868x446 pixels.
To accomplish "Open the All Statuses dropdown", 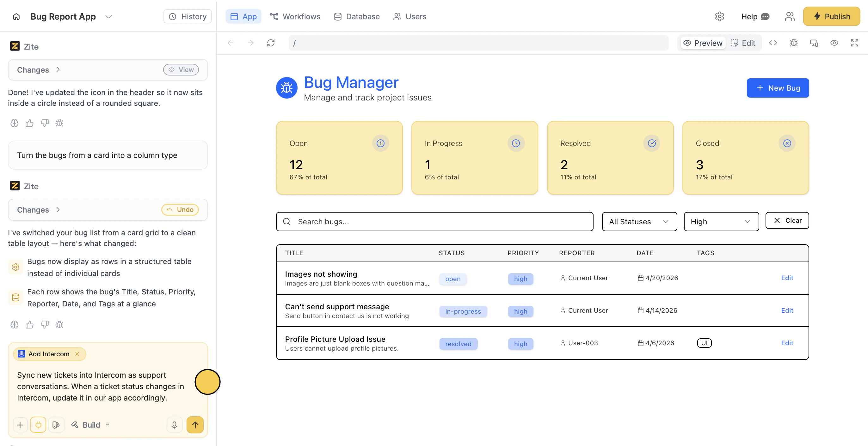I will point(639,221).
